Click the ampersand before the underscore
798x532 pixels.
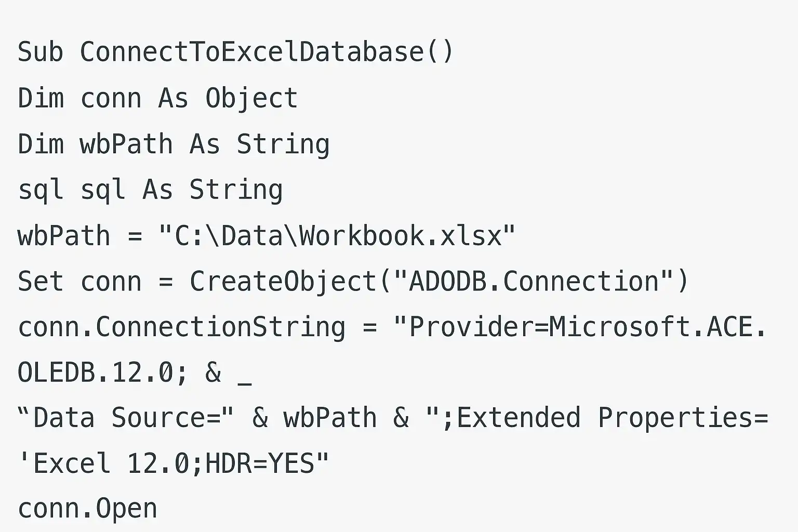point(213,373)
